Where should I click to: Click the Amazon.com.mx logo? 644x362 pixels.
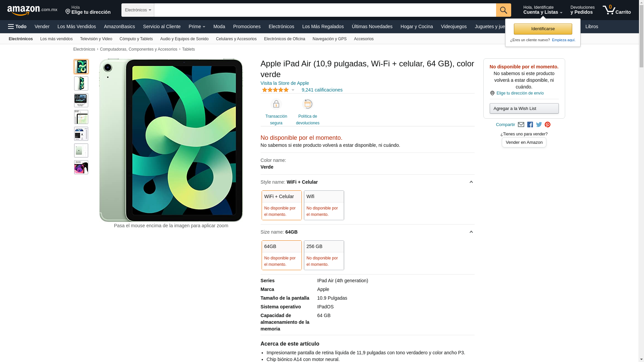[x=32, y=10]
